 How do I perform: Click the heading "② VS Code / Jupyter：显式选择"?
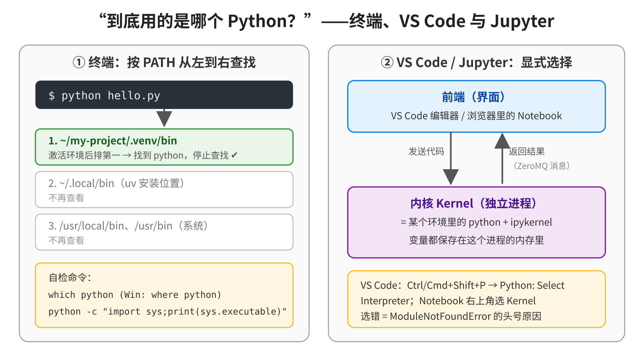point(477,63)
